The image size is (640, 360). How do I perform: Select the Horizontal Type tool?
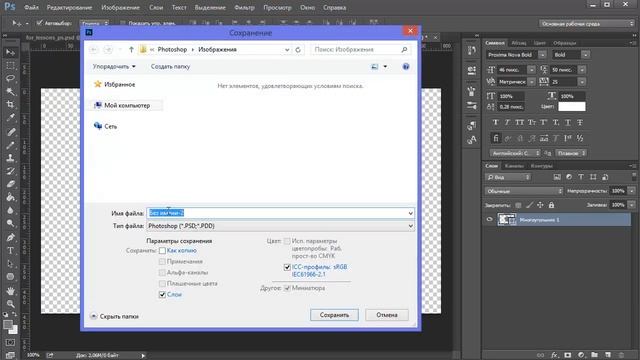(x=10, y=250)
